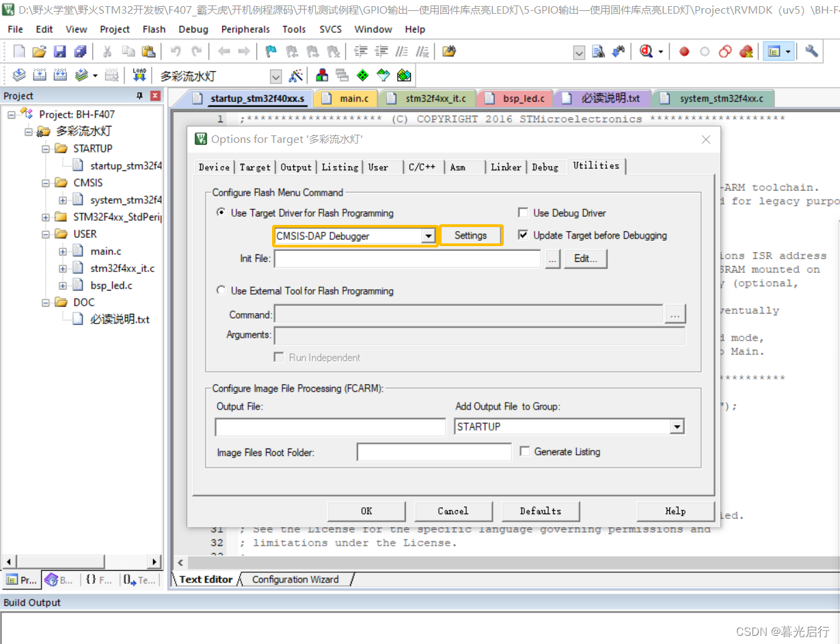Click the Batch Build stacked-layers icon
The image size is (840, 644).
[82, 75]
